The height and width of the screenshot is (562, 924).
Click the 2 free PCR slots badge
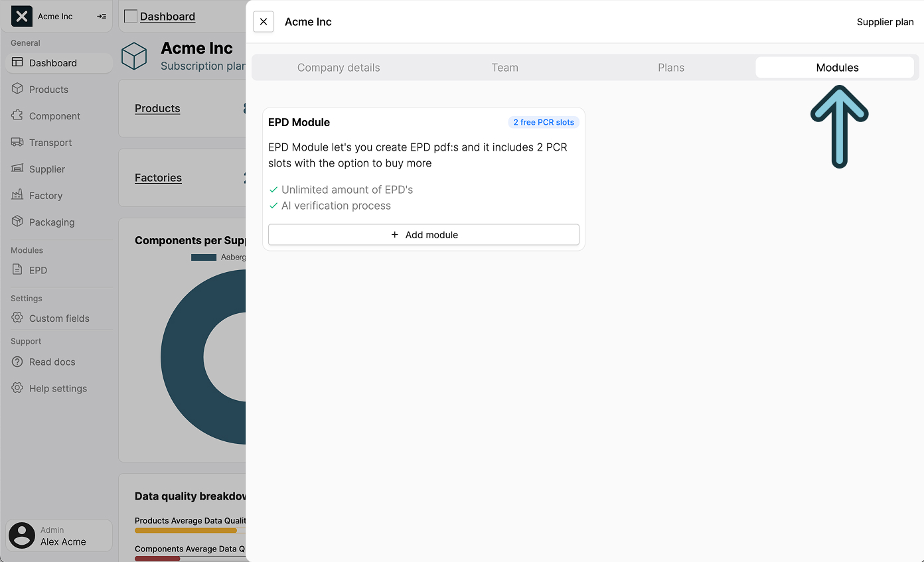tap(544, 122)
